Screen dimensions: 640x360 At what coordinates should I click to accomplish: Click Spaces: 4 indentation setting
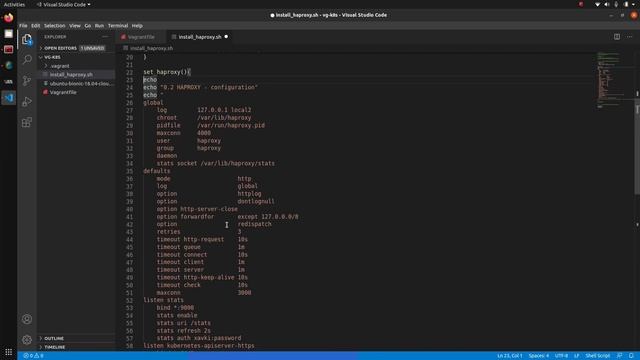(x=538, y=356)
